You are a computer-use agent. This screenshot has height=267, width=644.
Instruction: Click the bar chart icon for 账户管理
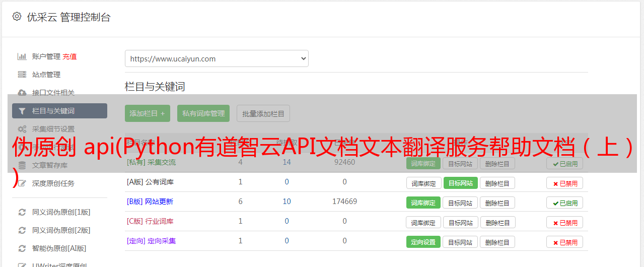(x=22, y=56)
